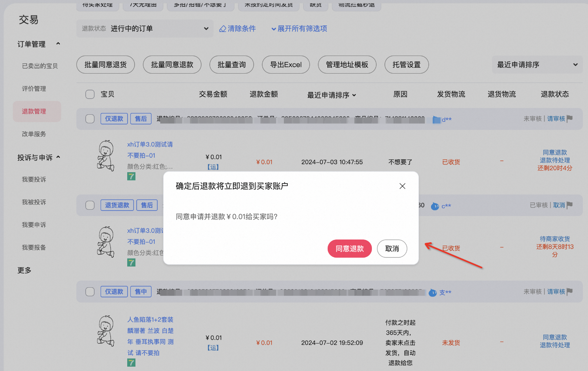Open 管理地址模板 button
The image size is (588, 371).
point(347,65)
